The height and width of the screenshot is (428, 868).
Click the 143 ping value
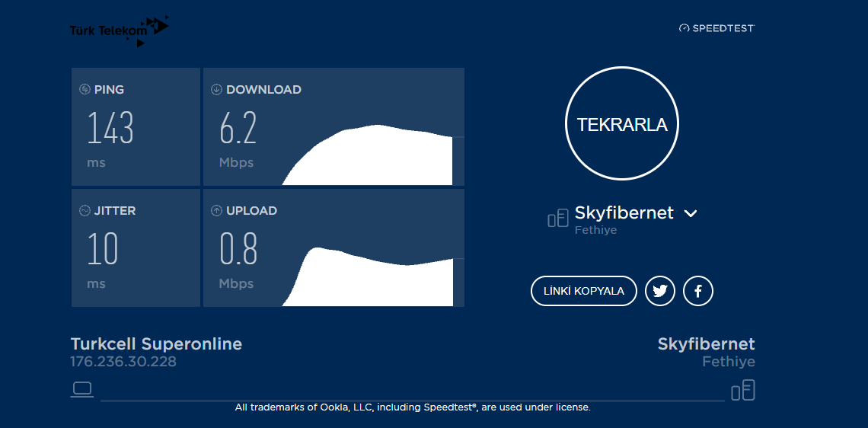coord(110,128)
